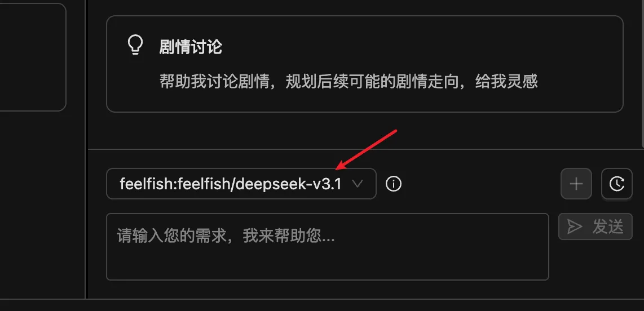Click empty space between info icon and plus button
This screenshot has height=311, width=644.
click(480, 184)
